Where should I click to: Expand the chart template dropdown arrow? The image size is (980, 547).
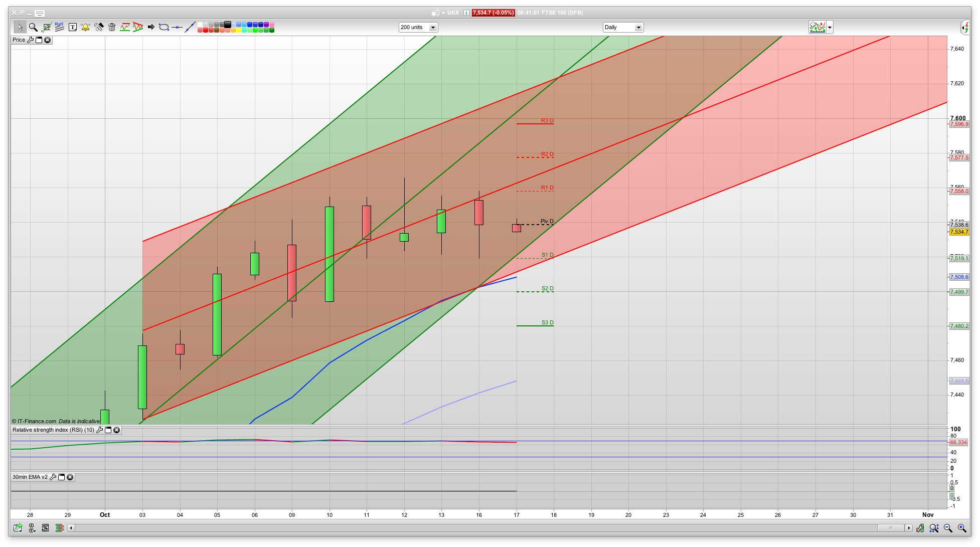[x=830, y=28]
